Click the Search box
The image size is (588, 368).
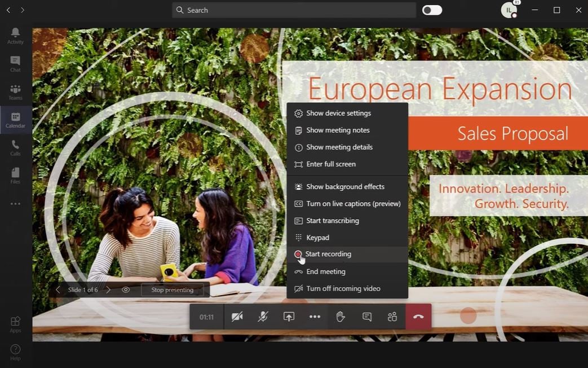click(x=294, y=10)
